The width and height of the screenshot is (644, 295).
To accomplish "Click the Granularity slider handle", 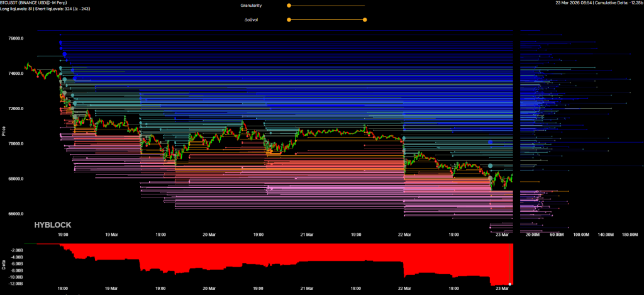I will [289, 5].
